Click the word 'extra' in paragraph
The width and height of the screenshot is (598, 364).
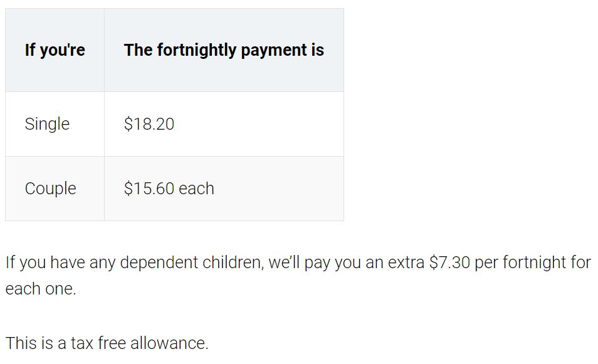coord(406,263)
